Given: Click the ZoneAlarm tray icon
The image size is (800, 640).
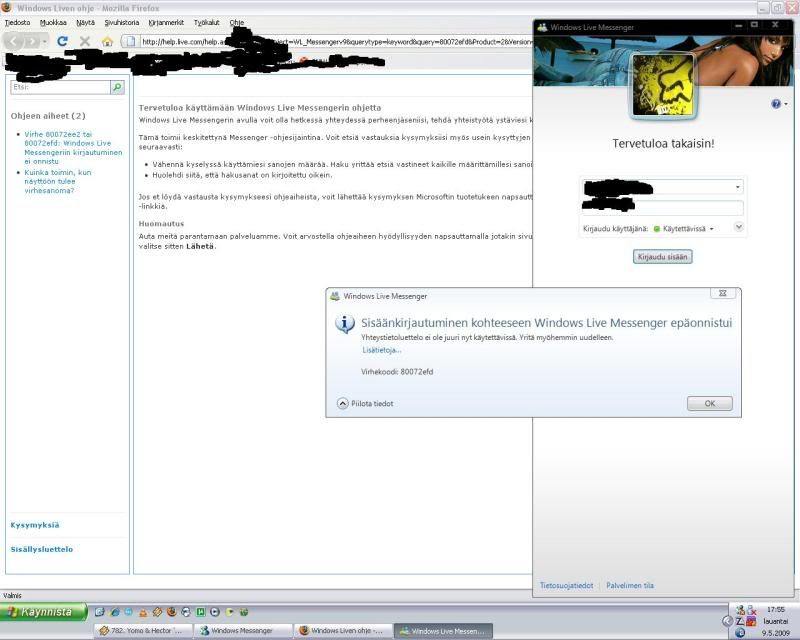Looking at the screenshot, I should 740,622.
